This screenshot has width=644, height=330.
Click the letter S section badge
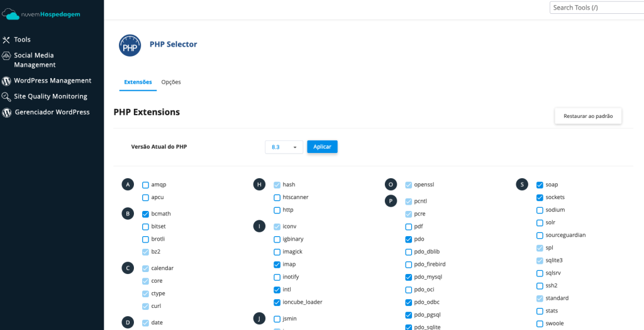(521, 185)
